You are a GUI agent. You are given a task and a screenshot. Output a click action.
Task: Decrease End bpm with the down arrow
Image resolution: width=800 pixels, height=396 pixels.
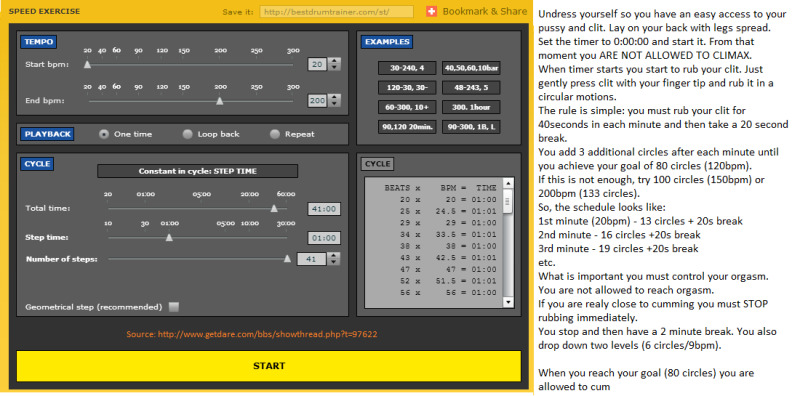335,104
